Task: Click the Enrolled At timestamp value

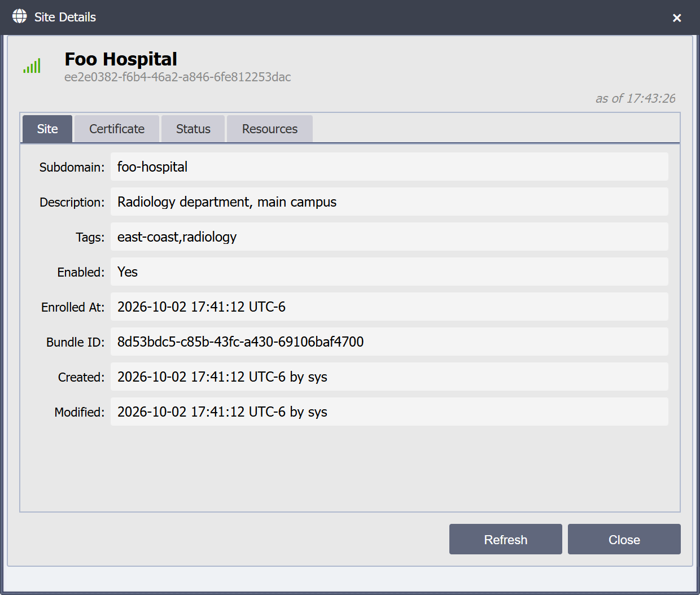Action: point(390,307)
